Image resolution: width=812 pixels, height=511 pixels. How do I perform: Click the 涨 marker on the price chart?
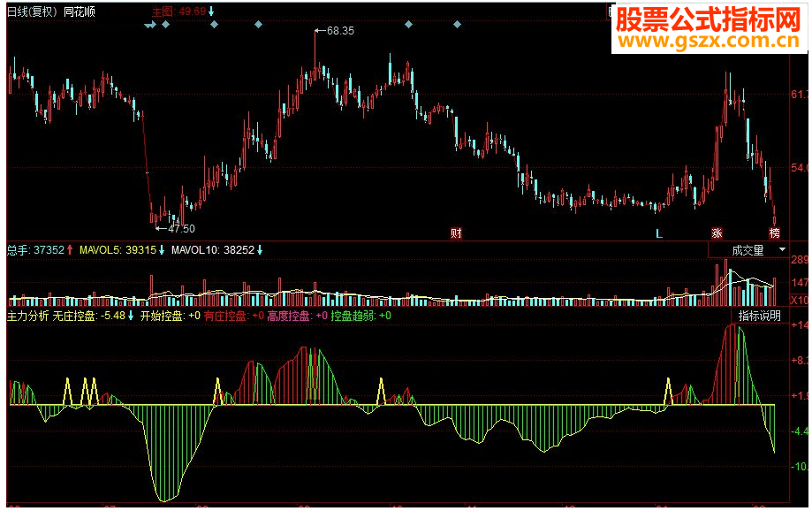pos(717,233)
